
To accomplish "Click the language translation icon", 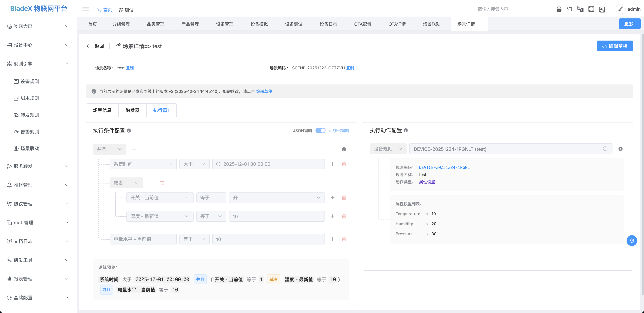I will 580,9.
